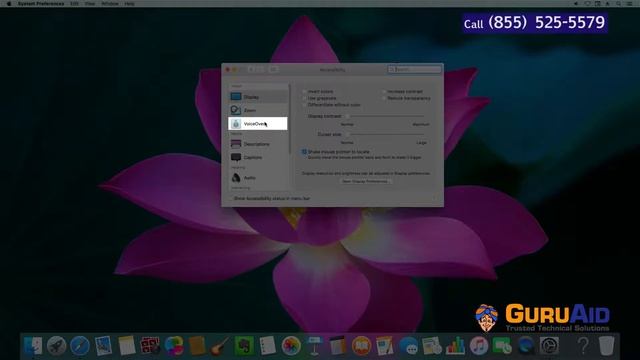
Task: Open FaceTime from the Dock
Action: 502,346
